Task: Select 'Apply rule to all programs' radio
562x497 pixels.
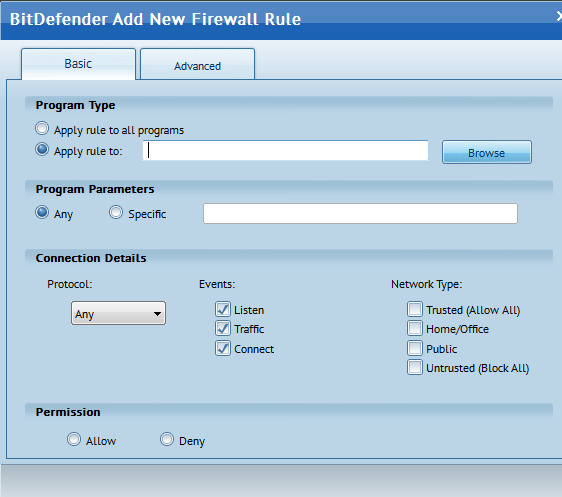Action: 42,128
